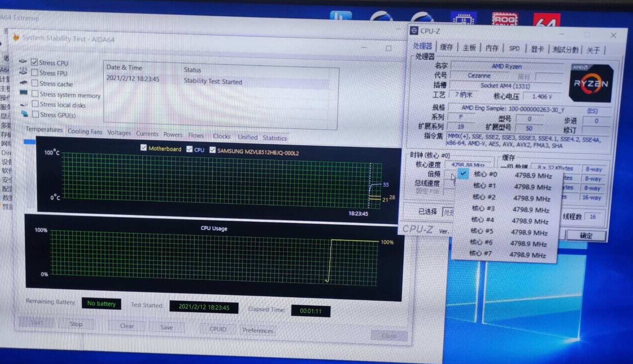The width and height of the screenshot is (633, 364).
Task: Open the Temperatures tab
Action: pos(44,129)
